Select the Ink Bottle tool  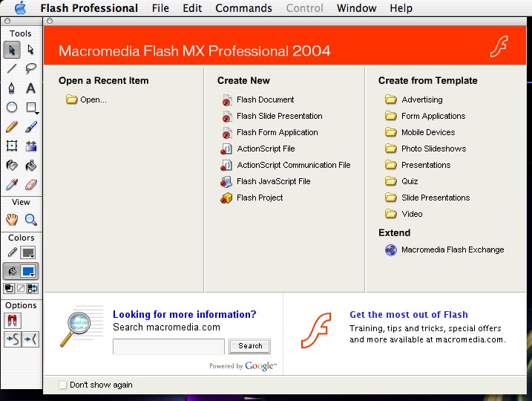[12, 166]
